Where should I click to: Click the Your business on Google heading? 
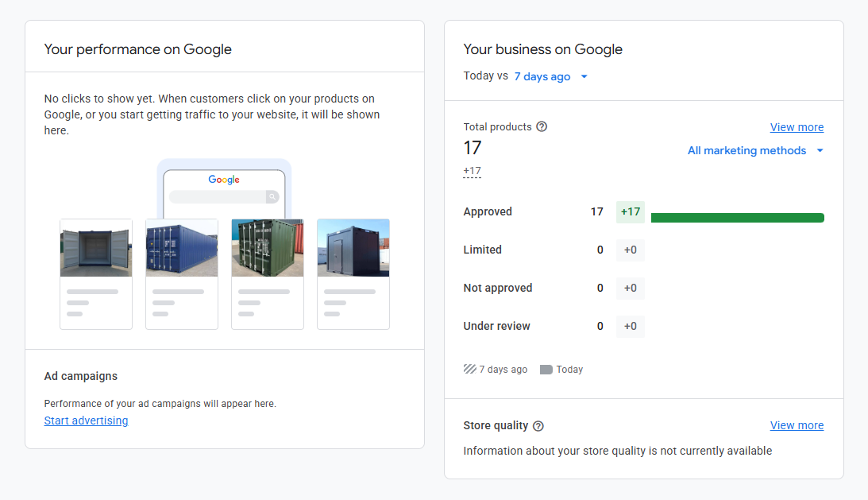(543, 49)
